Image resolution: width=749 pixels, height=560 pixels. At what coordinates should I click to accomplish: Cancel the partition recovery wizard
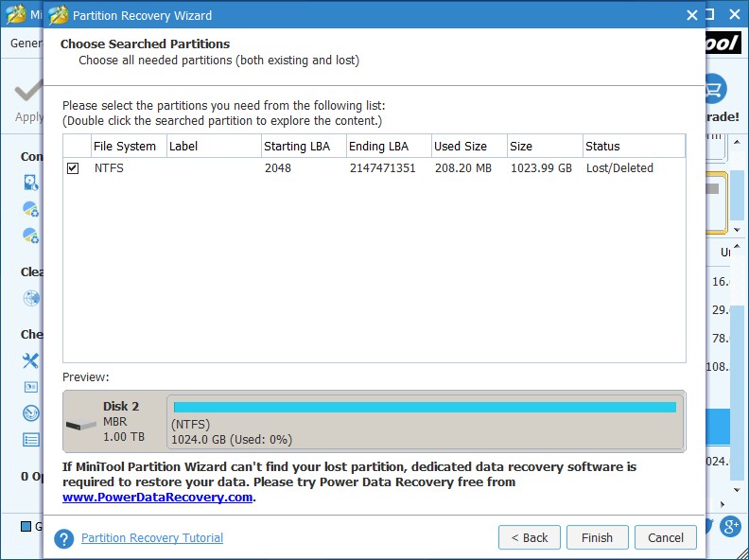(665, 537)
